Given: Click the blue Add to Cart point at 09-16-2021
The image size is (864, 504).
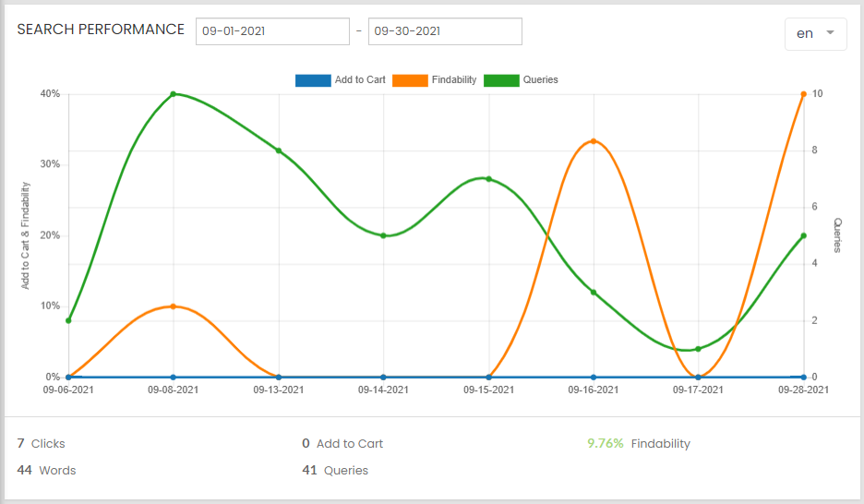Looking at the screenshot, I should pos(594,378).
